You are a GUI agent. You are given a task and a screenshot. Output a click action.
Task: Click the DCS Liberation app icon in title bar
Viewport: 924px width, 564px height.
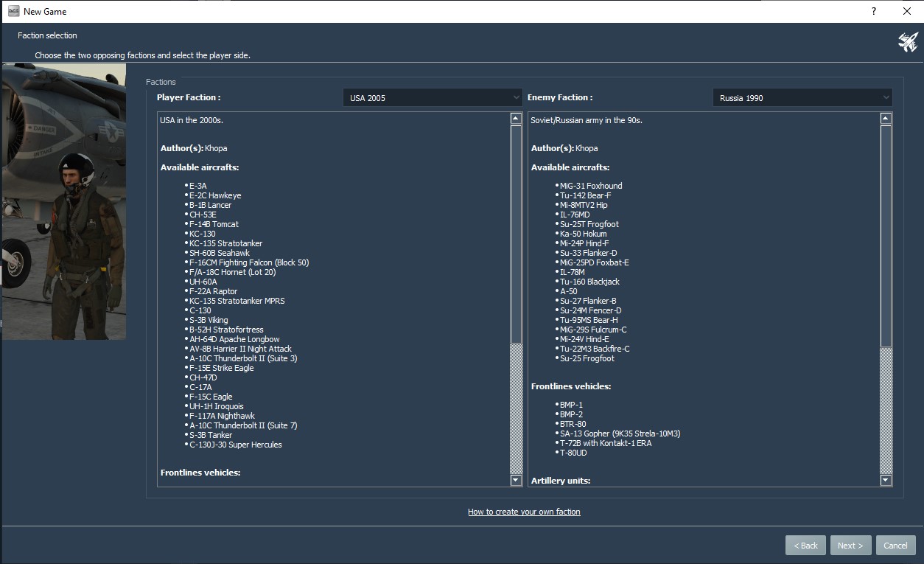(x=13, y=11)
